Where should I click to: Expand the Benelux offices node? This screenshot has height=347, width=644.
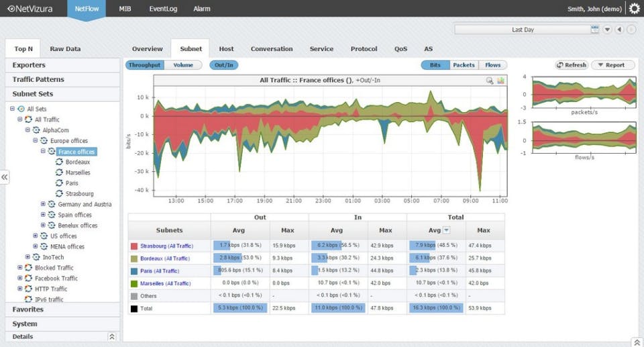point(43,226)
